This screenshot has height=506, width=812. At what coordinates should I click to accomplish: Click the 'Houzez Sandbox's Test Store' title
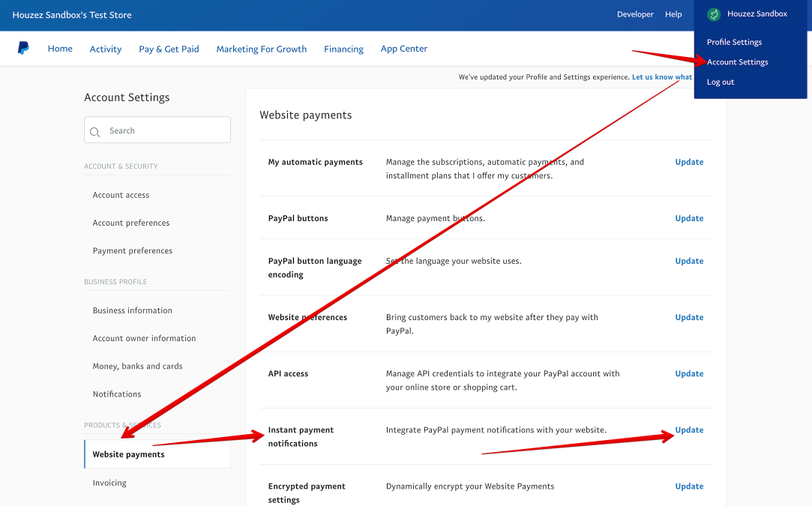72,15
